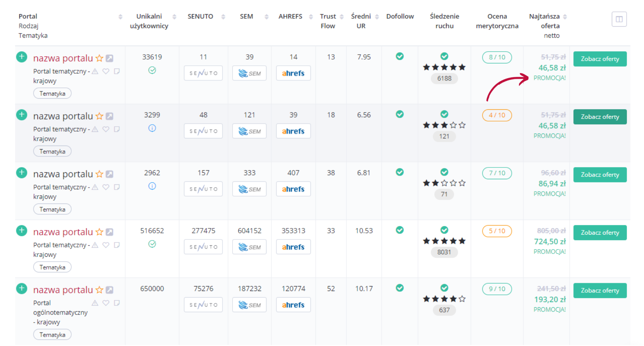The height and width of the screenshot is (346, 644).
Task: Click the green plus icon for the 33619-users portal
Action: pos(21,57)
